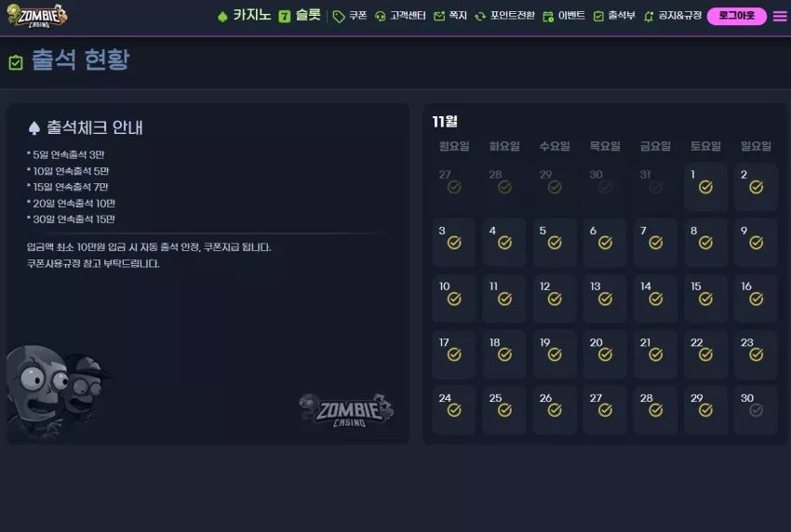This screenshot has height=532, width=791.
Task: Click the check mark on day 6
Action: pyautogui.click(x=606, y=243)
